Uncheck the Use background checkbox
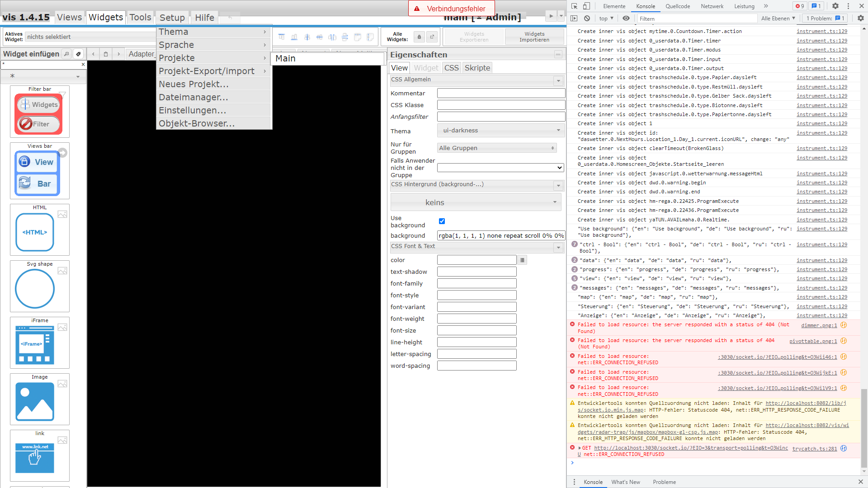 pos(442,221)
